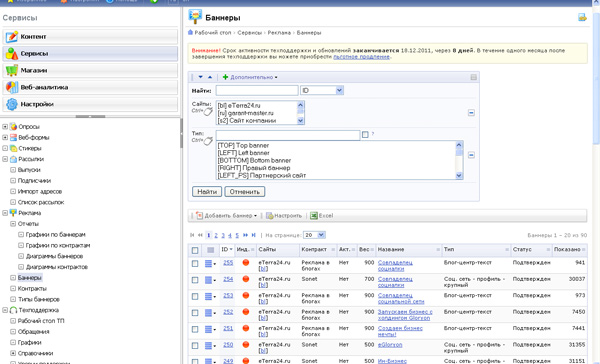Click the filter collapse up arrow
Image resolution: width=600 pixels, height=364 pixels.
click(x=210, y=77)
